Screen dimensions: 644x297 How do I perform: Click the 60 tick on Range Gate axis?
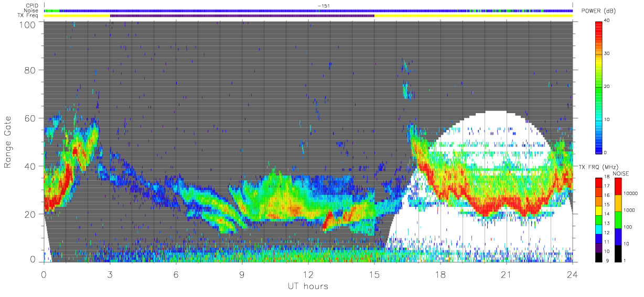tap(29, 118)
